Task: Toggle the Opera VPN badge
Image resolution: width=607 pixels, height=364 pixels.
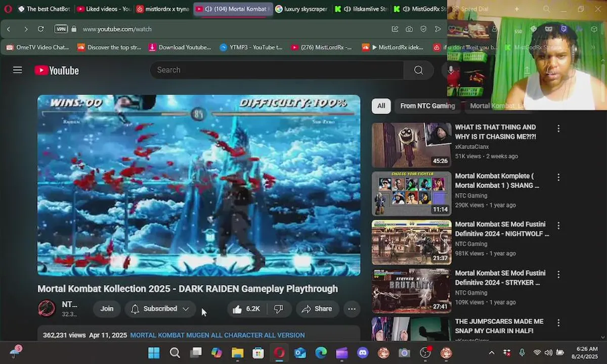Action: (x=61, y=29)
